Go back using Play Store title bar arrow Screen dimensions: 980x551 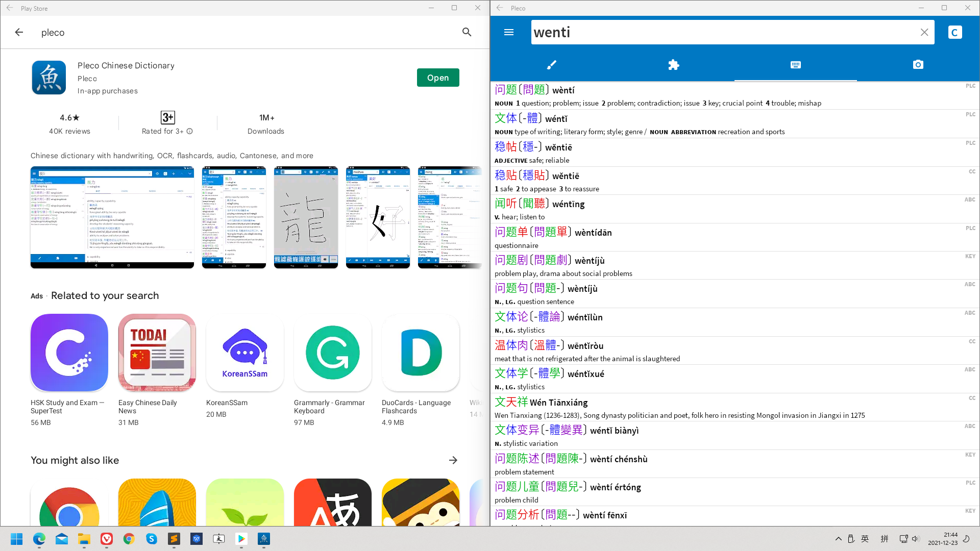tap(10, 8)
